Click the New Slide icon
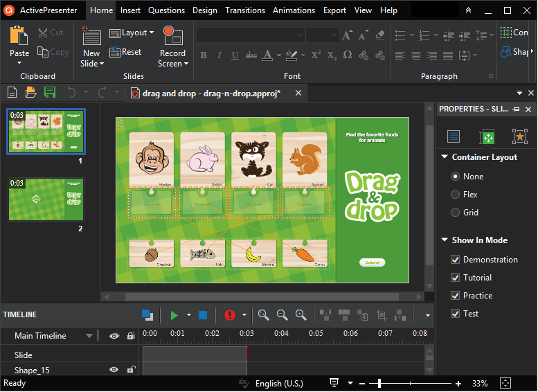 (91, 36)
